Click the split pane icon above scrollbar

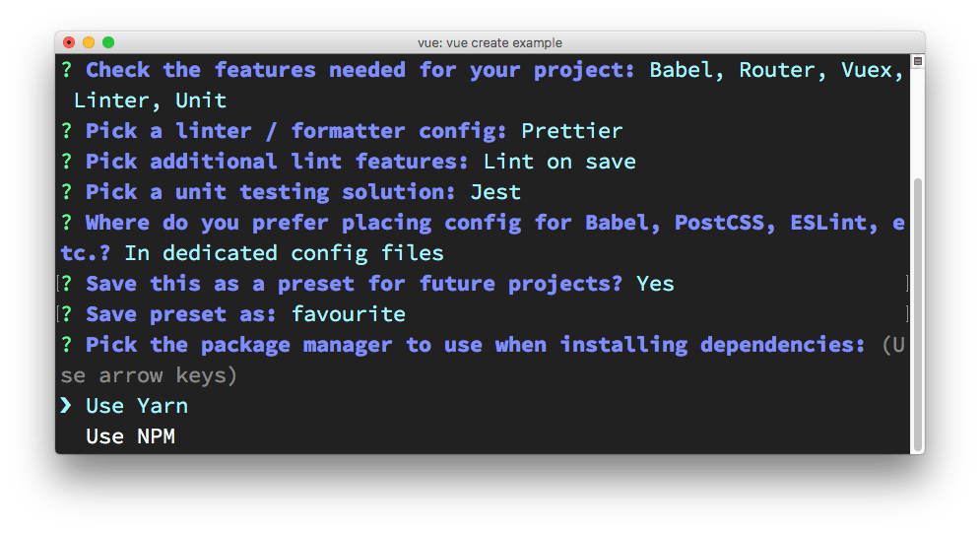tap(917, 61)
